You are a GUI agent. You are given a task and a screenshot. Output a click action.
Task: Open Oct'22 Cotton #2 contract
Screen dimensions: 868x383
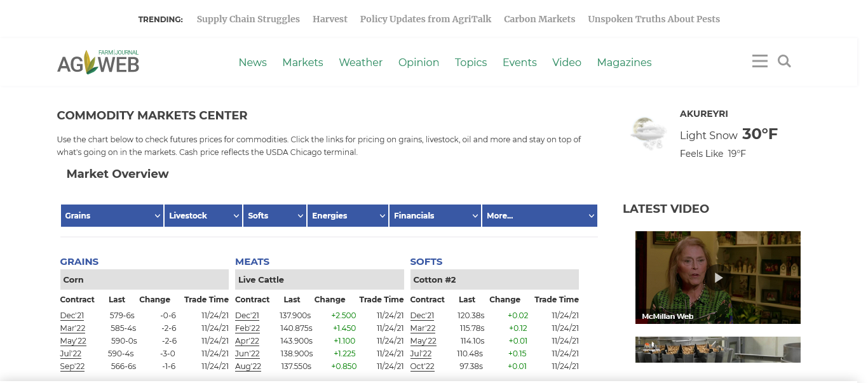422,366
